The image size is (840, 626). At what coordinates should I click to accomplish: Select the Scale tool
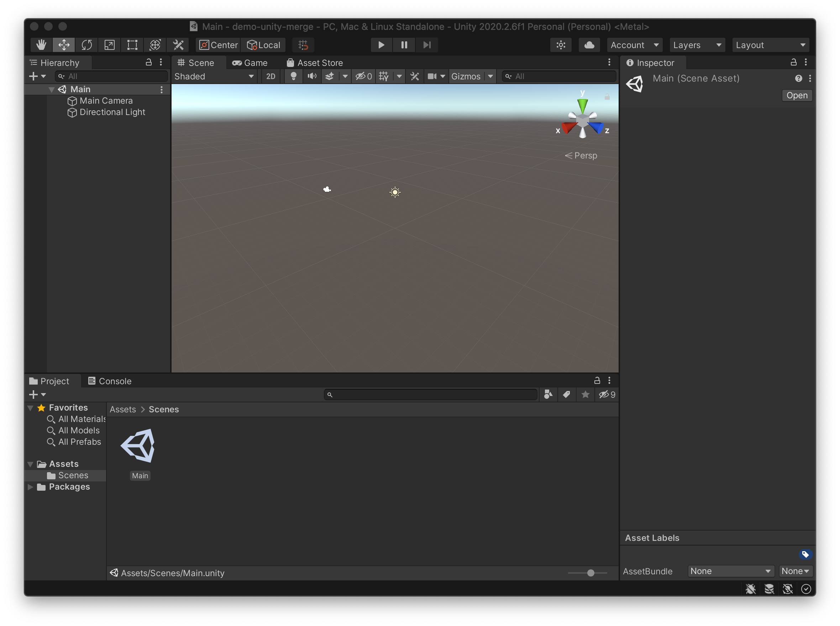tap(109, 45)
